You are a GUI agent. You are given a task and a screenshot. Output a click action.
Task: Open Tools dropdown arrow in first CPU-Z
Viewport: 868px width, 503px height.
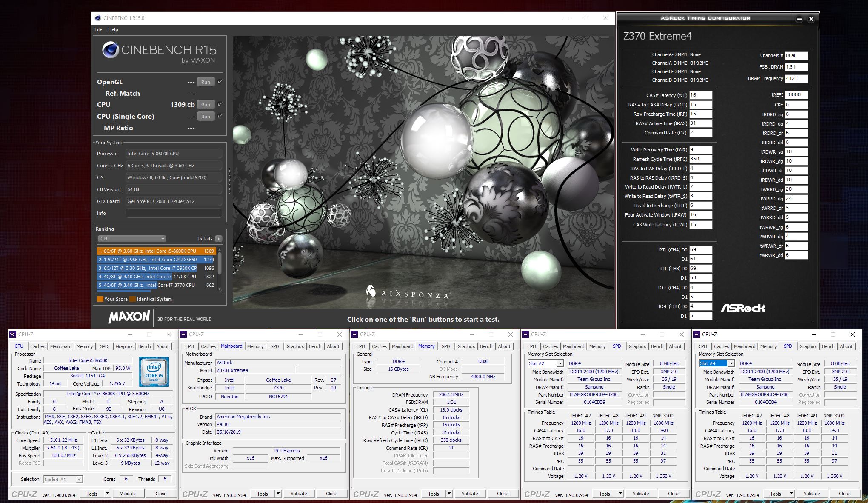107,494
